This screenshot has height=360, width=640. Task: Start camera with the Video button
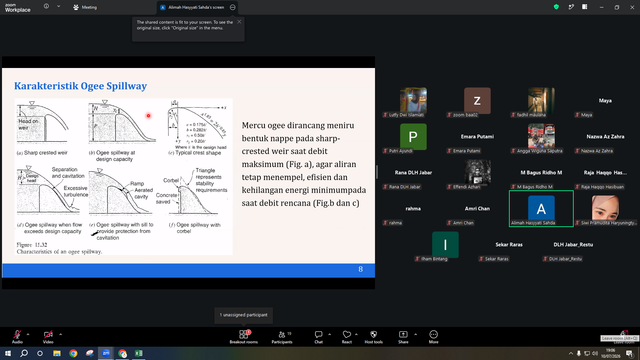click(48, 337)
